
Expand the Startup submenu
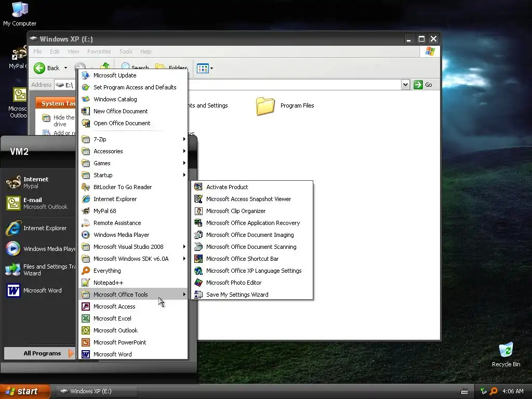point(134,175)
